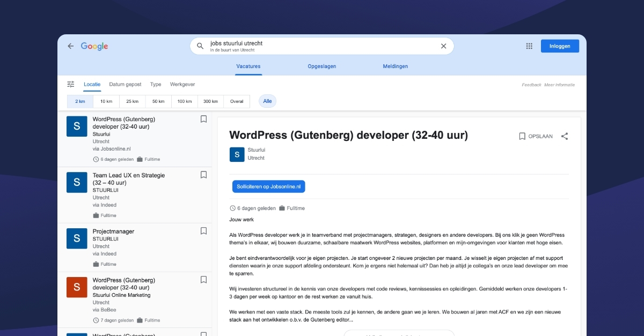The height and width of the screenshot is (336, 644).
Task: Select the Locatie filter tab
Action: pos(92,84)
